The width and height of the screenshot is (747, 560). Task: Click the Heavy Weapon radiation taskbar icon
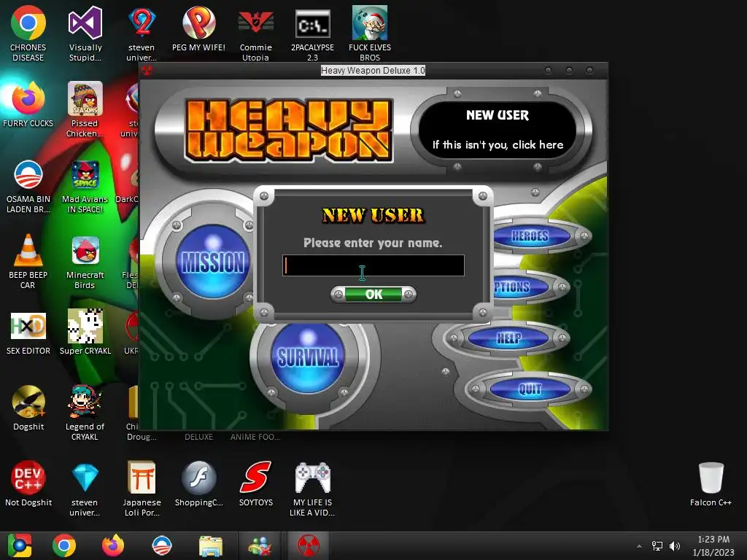click(x=309, y=545)
